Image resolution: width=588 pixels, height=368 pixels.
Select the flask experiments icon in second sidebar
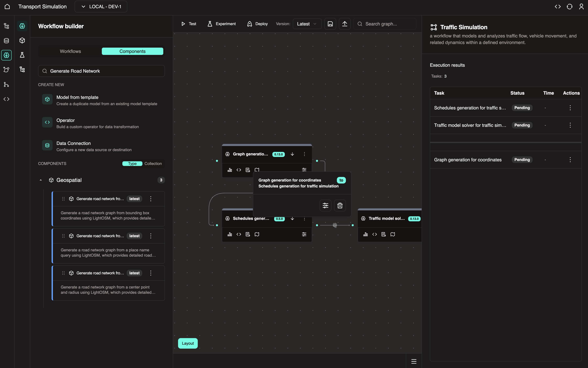(x=22, y=55)
